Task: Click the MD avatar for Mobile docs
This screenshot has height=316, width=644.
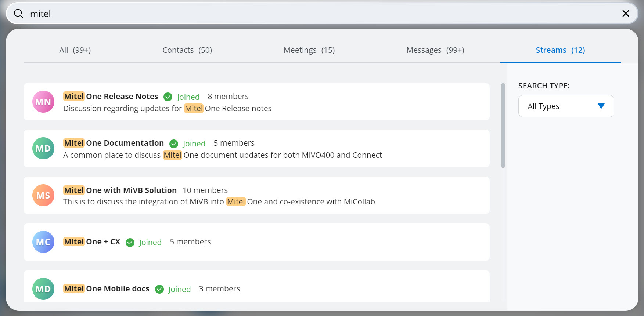Action: click(43, 289)
